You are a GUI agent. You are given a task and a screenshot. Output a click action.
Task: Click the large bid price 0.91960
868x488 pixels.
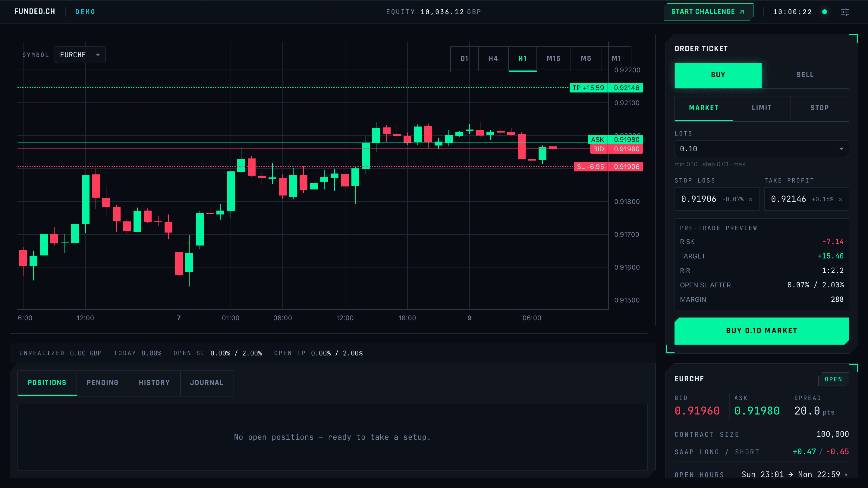click(697, 411)
